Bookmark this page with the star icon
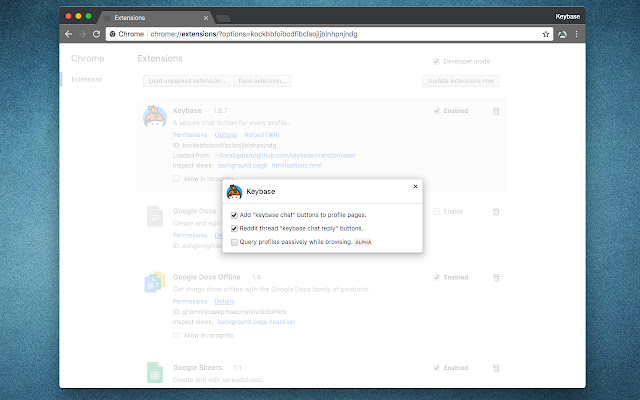The height and width of the screenshot is (400, 640). (546, 34)
